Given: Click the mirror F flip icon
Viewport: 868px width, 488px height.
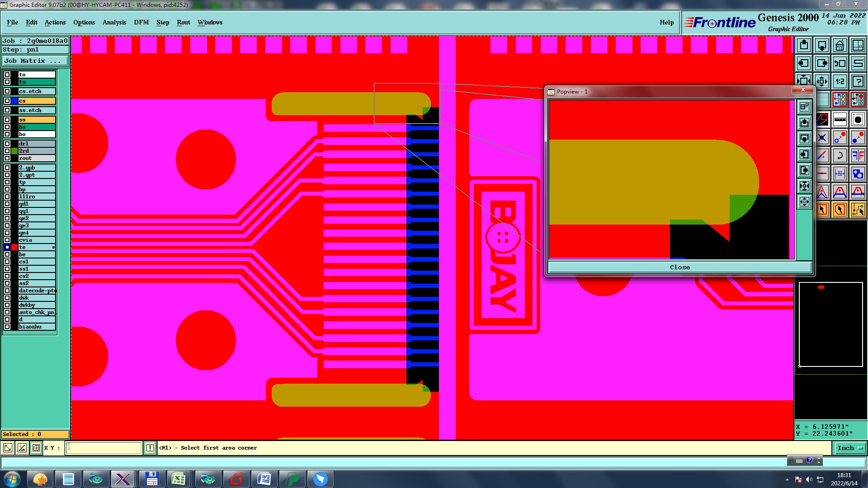Looking at the screenshot, I should click(858, 155).
